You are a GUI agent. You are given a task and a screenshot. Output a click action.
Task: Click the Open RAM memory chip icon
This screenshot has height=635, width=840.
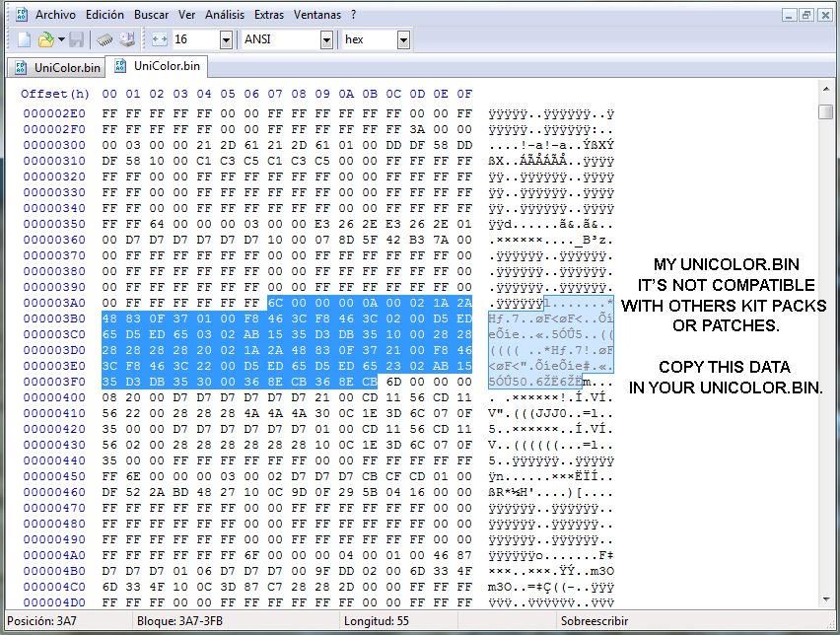(105, 39)
